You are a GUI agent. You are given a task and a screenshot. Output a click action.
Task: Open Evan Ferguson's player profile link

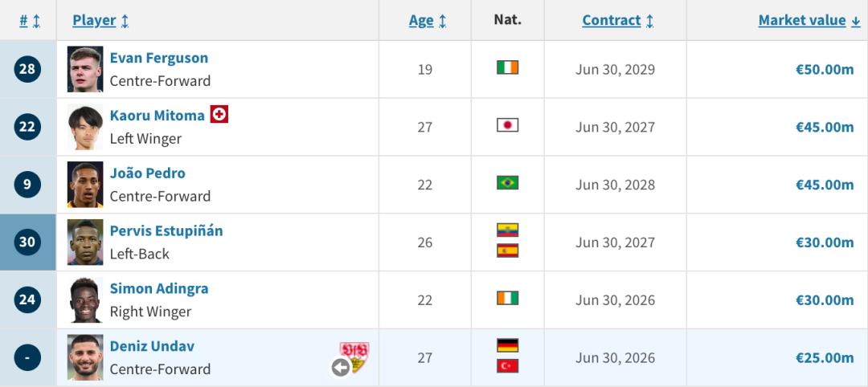click(158, 58)
